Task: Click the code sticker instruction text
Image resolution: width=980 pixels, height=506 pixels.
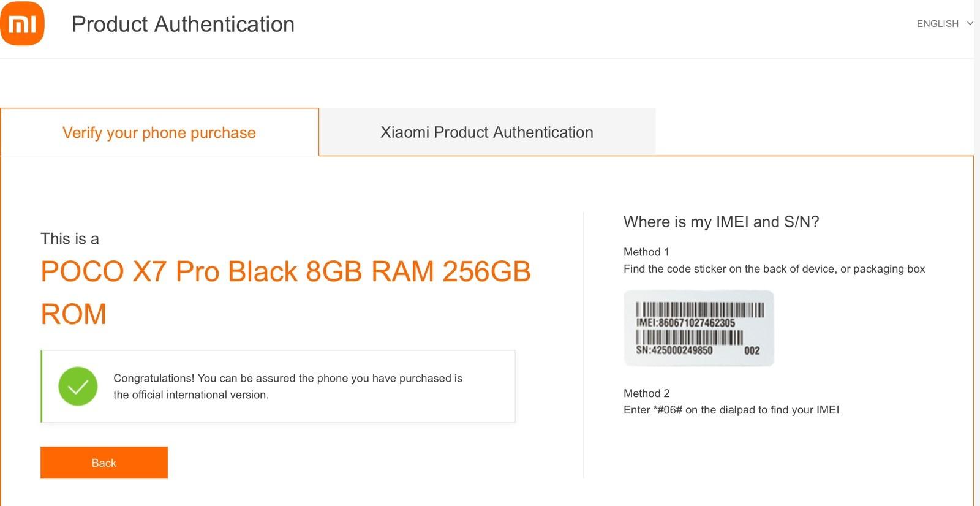Action: pyautogui.click(x=774, y=268)
